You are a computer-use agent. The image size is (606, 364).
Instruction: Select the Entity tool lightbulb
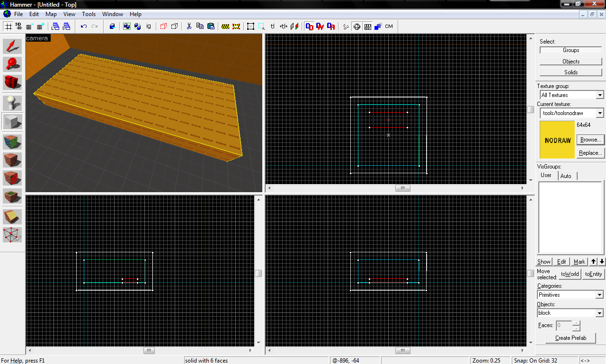12,103
